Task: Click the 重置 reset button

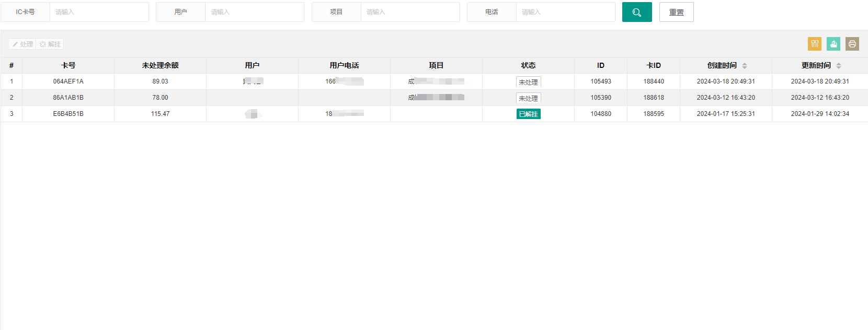Action: (677, 12)
